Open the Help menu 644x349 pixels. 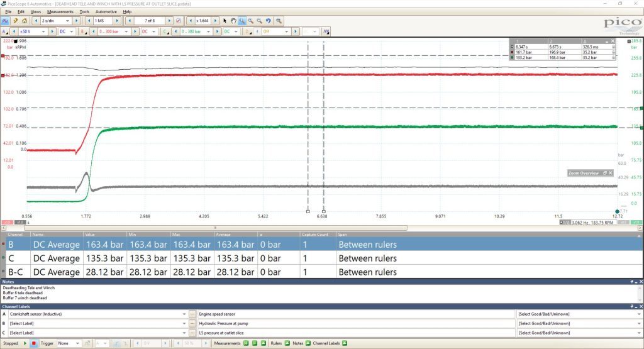pos(127,12)
